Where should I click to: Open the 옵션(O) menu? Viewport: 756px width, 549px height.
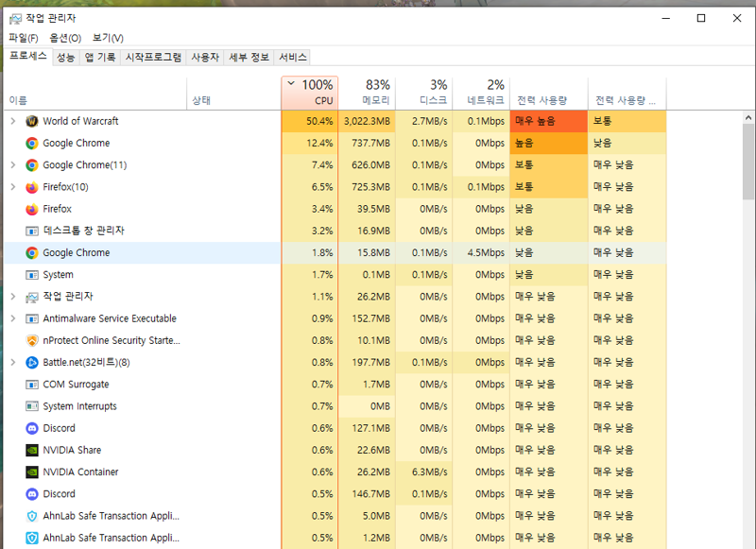coord(65,38)
